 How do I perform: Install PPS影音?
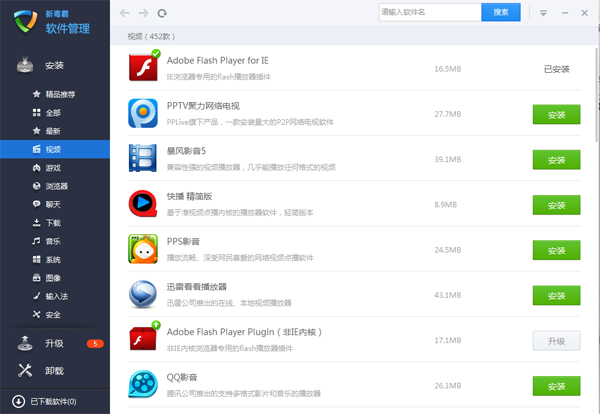[x=556, y=250]
